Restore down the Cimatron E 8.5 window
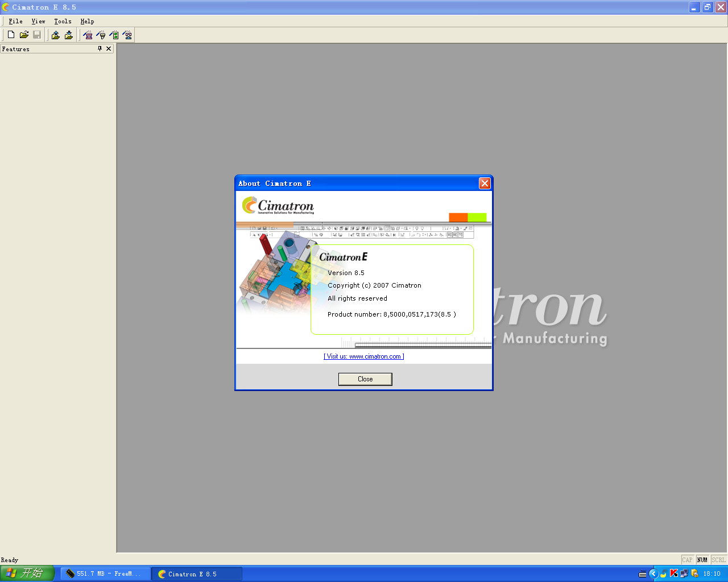Image resolution: width=728 pixels, height=582 pixels. 708,7
